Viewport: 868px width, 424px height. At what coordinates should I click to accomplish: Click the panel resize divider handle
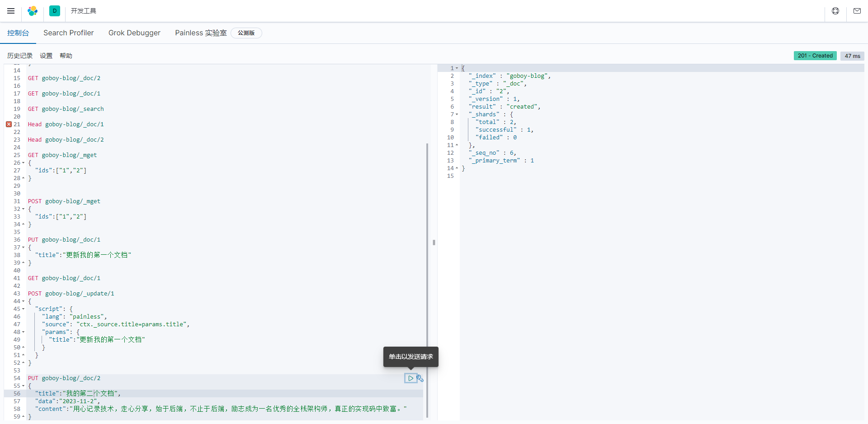[x=434, y=243]
